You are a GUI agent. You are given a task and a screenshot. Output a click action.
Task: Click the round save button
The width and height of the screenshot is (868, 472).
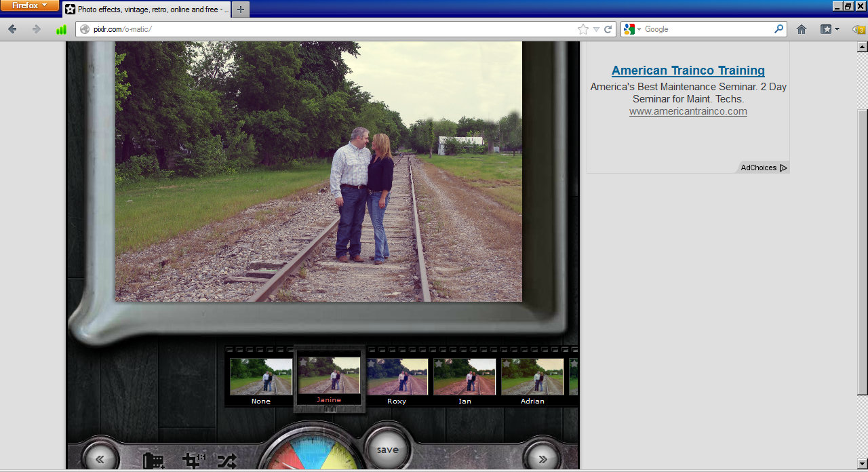pyautogui.click(x=388, y=450)
